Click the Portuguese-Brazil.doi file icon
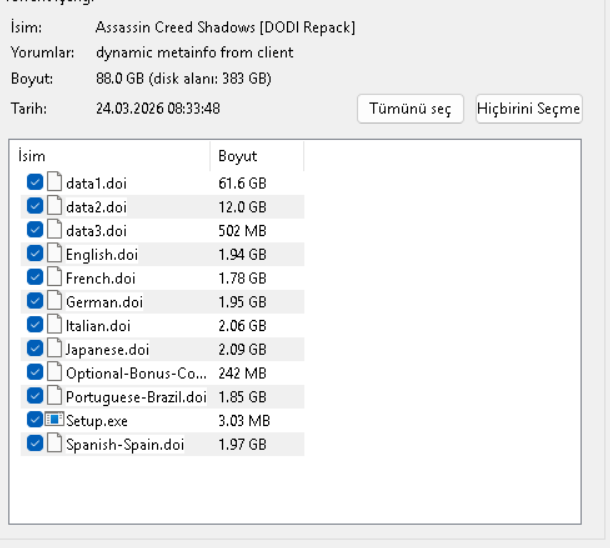 [x=54, y=395]
